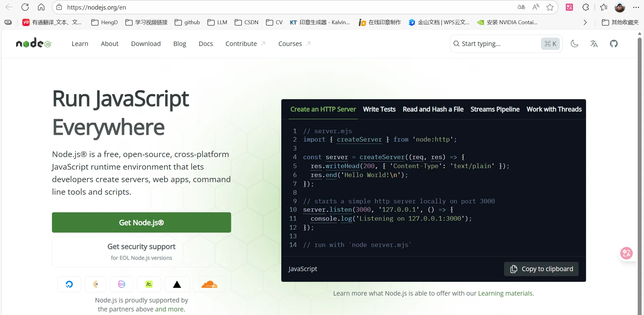Switch to the Write Tests code tab
Viewport: 644px width, 315px height.
tap(379, 109)
